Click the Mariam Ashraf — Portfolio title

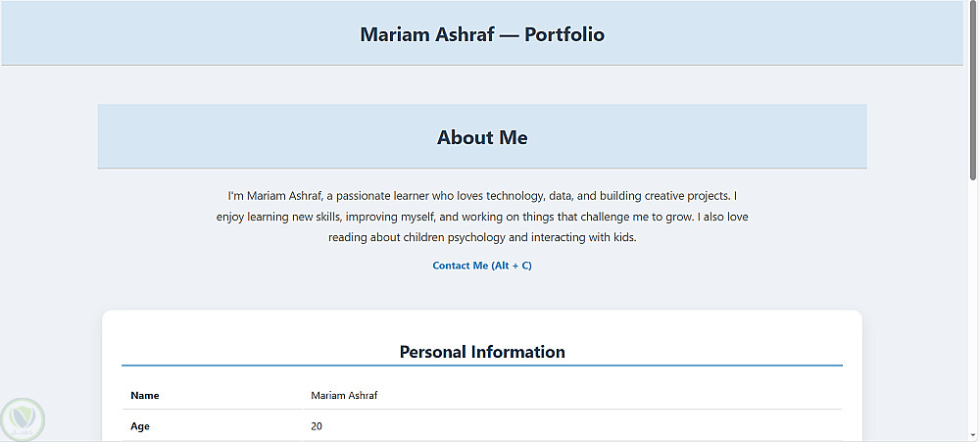pos(482,34)
